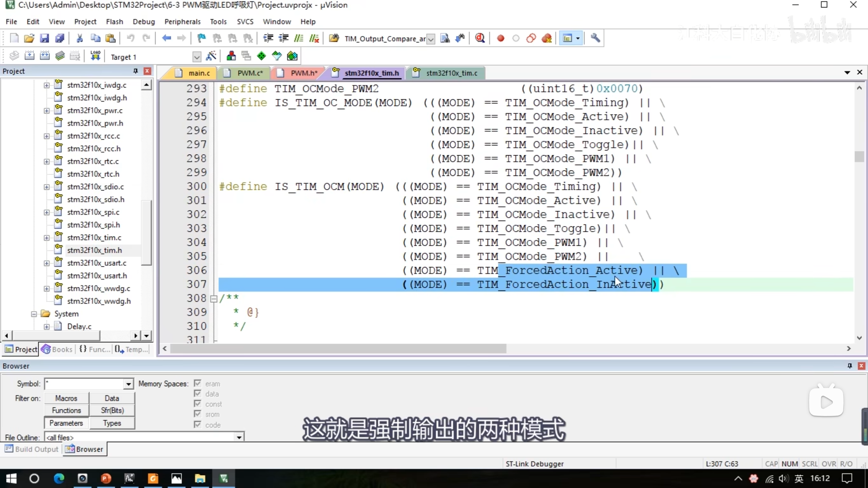Open Configuration wrench icon
The height and width of the screenshot is (488, 868).
click(595, 38)
